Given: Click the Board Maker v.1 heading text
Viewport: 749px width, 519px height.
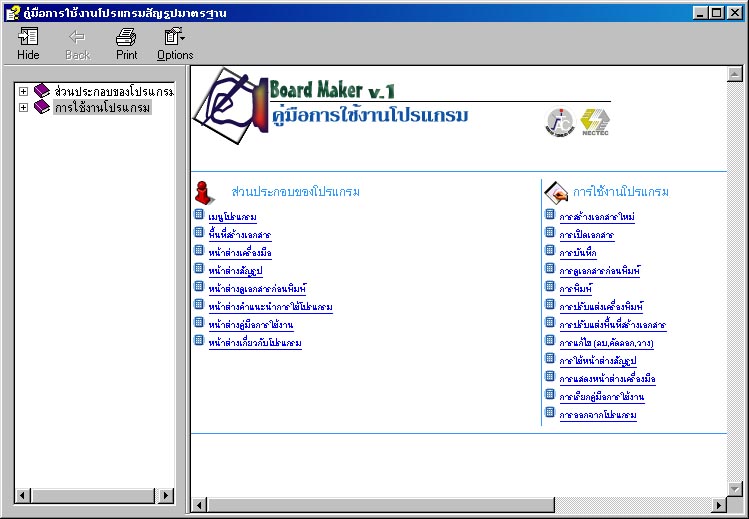Looking at the screenshot, I should pos(332,90).
